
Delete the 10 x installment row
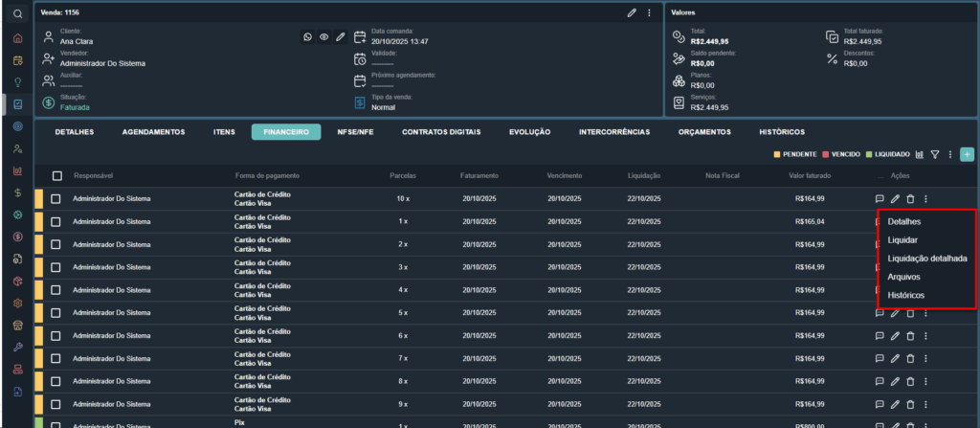910,199
